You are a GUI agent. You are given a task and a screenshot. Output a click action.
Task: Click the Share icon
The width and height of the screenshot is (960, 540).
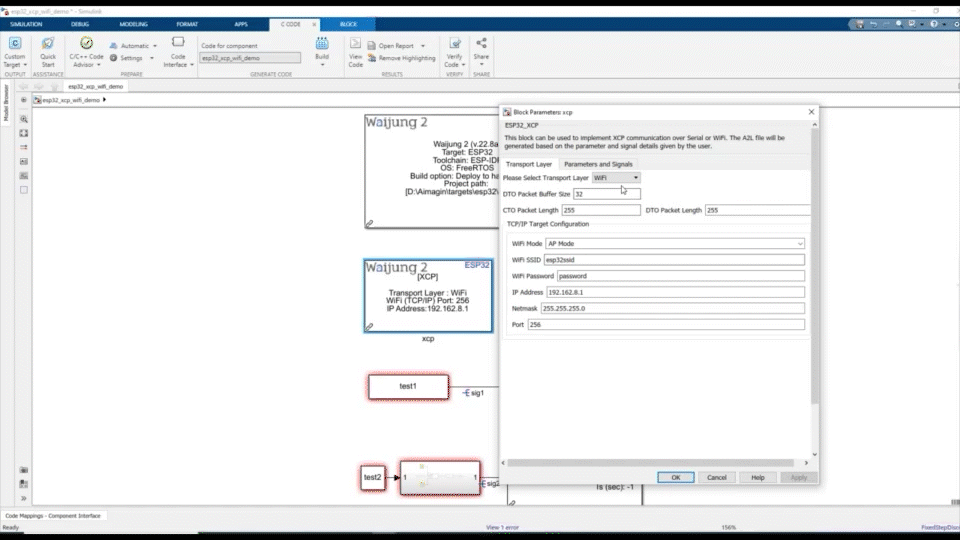[481, 43]
